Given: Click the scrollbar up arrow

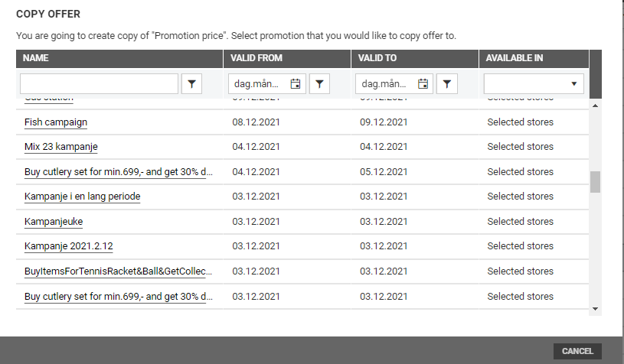Looking at the screenshot, I should pyautogui.click(x=596, y=103).
